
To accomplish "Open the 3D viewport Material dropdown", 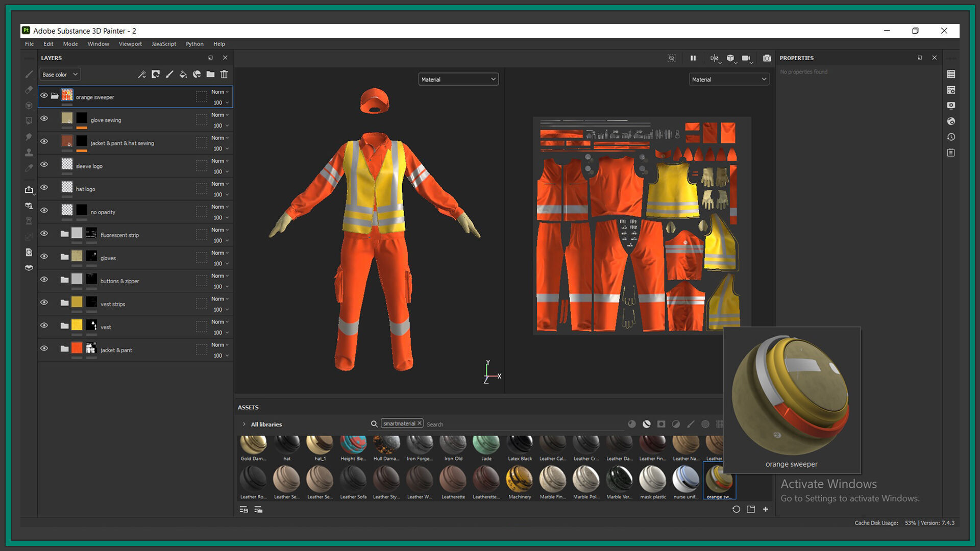I will (458, 79).
